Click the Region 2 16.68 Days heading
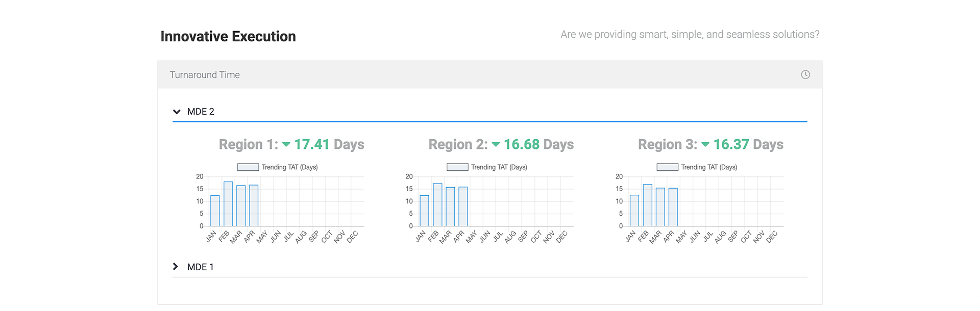 pos(501,145)
